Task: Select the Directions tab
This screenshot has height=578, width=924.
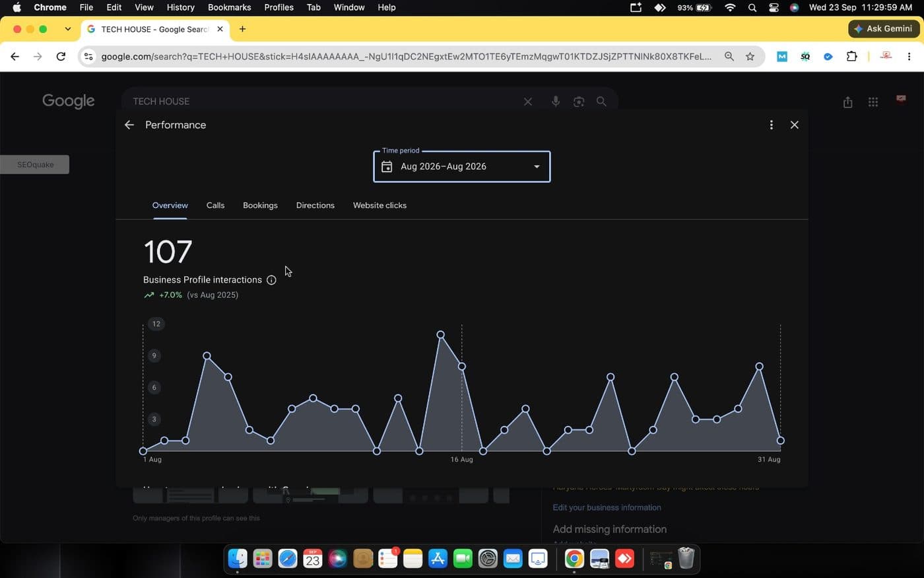Action: (315, 205)
